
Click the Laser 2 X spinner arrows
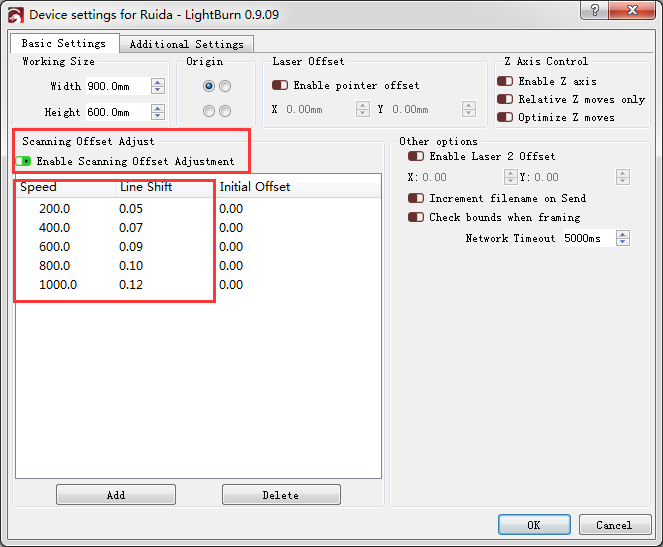click(511, 177)
